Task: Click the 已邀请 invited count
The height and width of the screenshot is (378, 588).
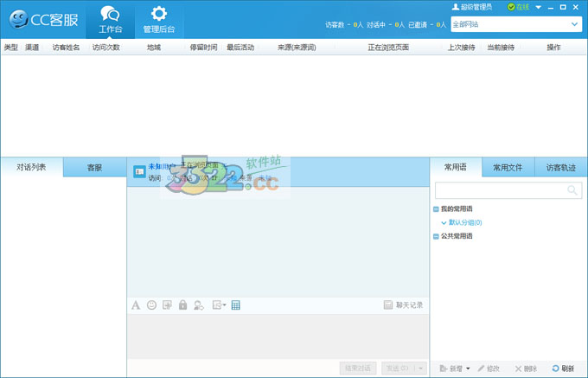Action: tap(427, 25)
